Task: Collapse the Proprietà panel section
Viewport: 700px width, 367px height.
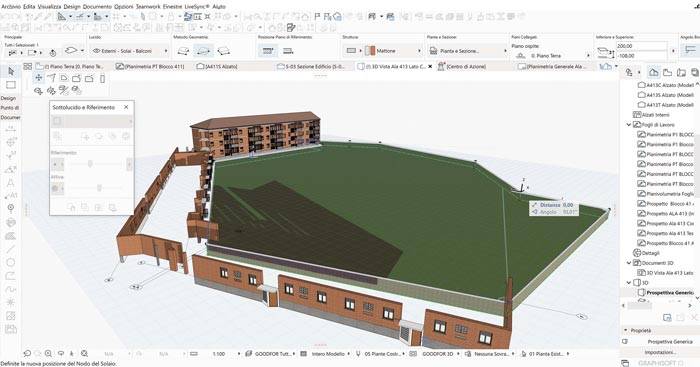Action: point(625,330)
